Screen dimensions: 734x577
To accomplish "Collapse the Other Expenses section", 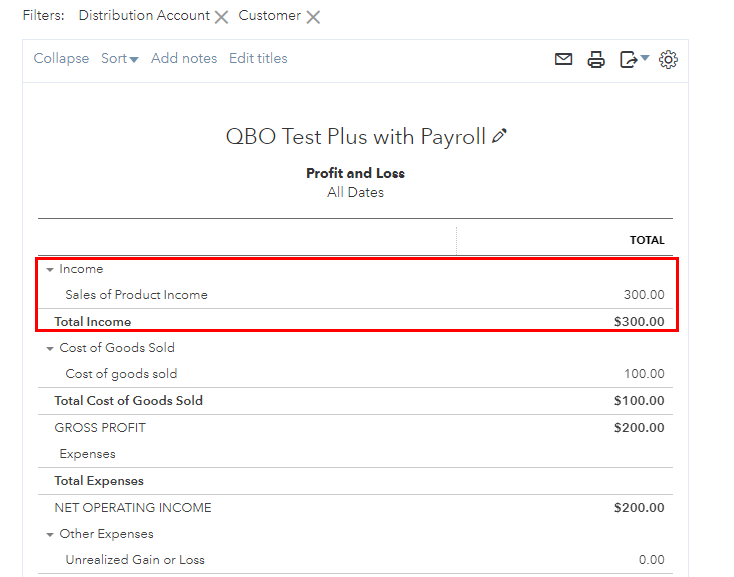I will [50, 535].
